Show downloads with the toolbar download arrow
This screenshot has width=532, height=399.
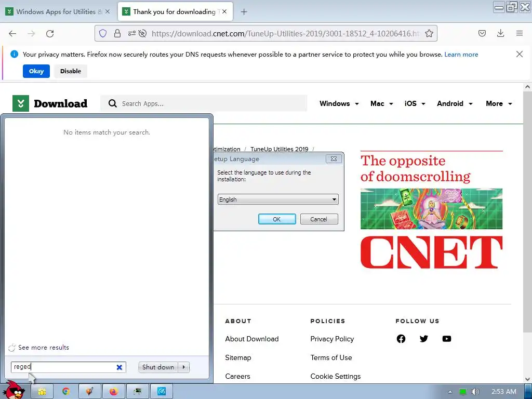point(500,33)
